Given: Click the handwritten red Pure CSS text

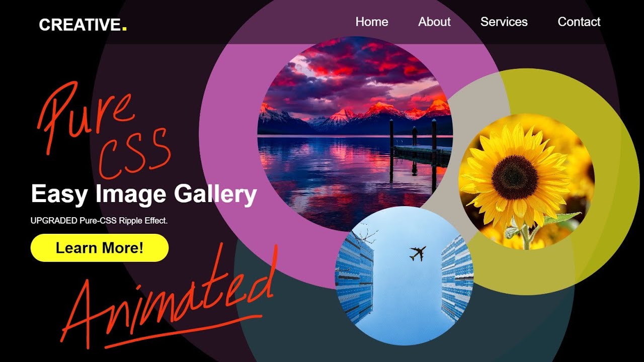Looking at the screenshot, I should pos(103,131).
